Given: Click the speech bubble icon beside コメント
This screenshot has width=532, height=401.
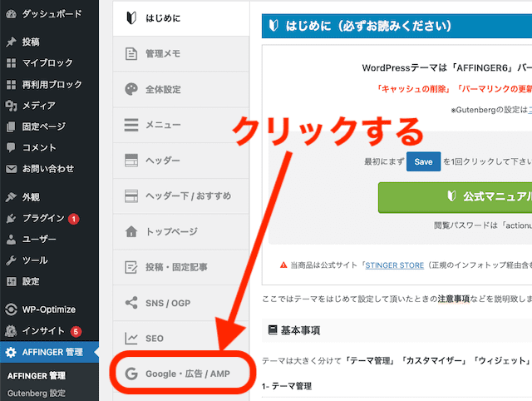Looking at the screenshot, I should (x=11, y=148).
